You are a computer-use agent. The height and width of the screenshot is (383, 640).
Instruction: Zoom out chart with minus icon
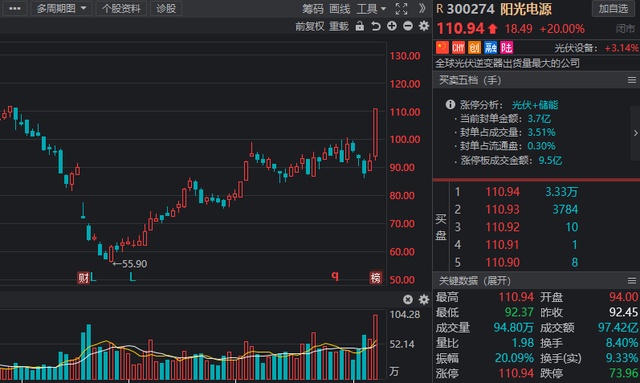click(408, 26)
